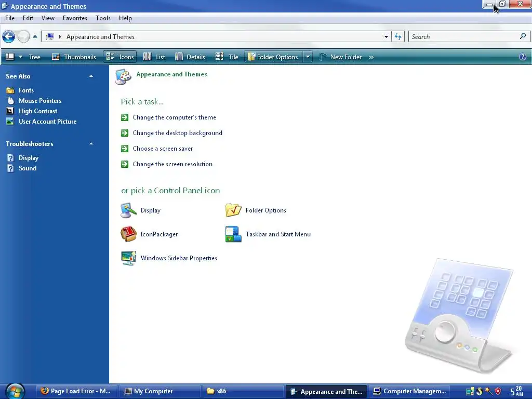This screenshot has height=399, width=532.
Task: Open the Folder Options dropdown arrow
Action: pos(308,57)
